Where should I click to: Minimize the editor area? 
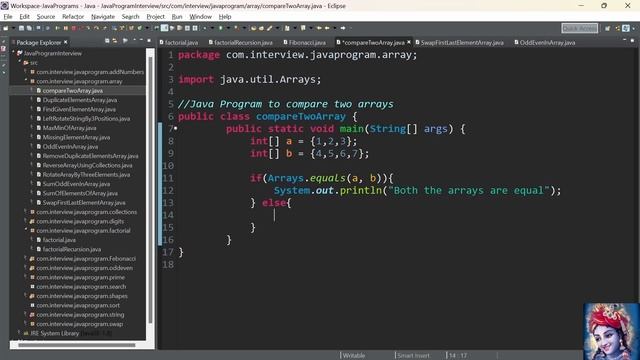(624, 40)
